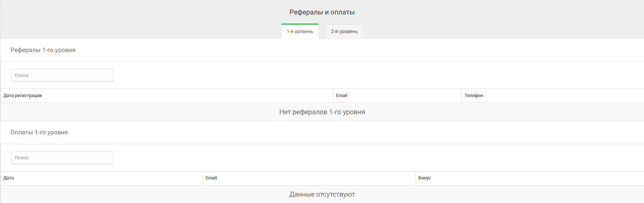Sort referrals by Телефон column
This screenshot has width=644, height=203.
pyautogui.click(x=474, y=96)
